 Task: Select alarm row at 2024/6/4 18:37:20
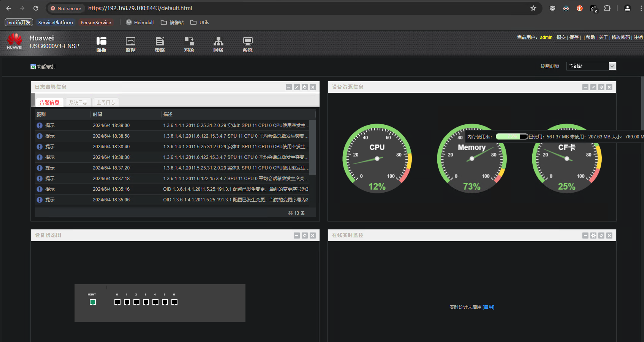172,168
